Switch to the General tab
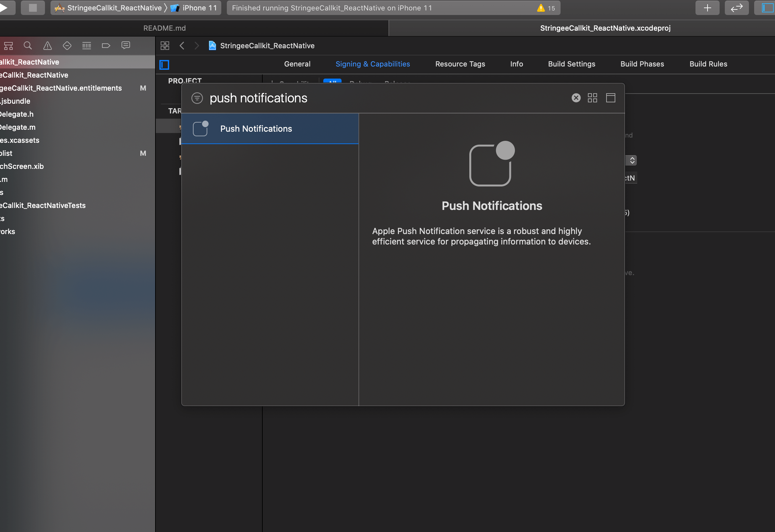 297,64
